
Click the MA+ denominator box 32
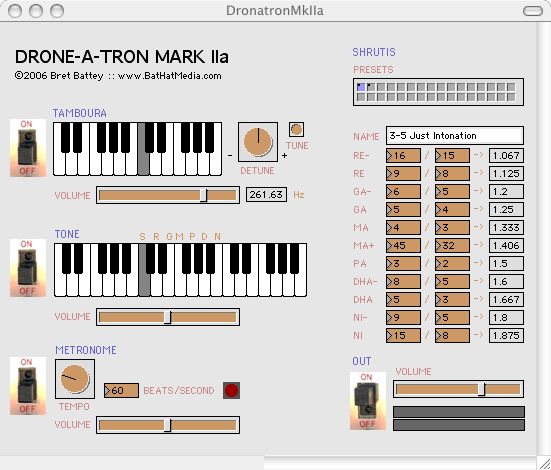452,245
